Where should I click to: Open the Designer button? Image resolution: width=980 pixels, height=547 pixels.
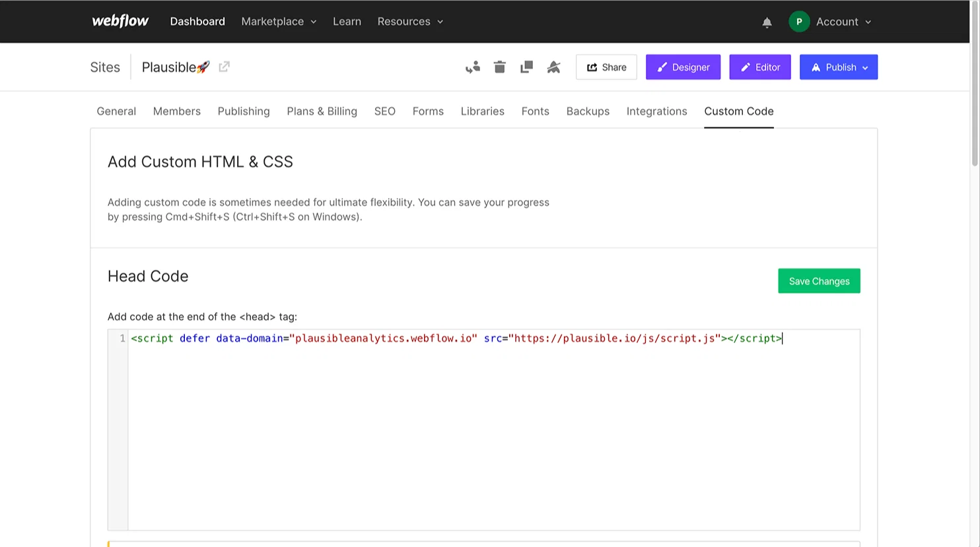coord(683,67)
